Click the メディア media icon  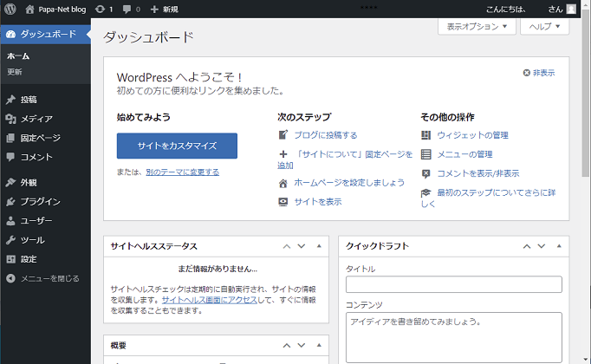[x=10, y=119]
